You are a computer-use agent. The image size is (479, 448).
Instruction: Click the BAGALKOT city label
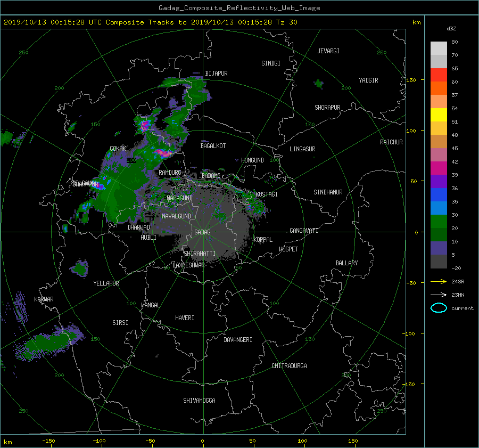(x=213, y=146)
